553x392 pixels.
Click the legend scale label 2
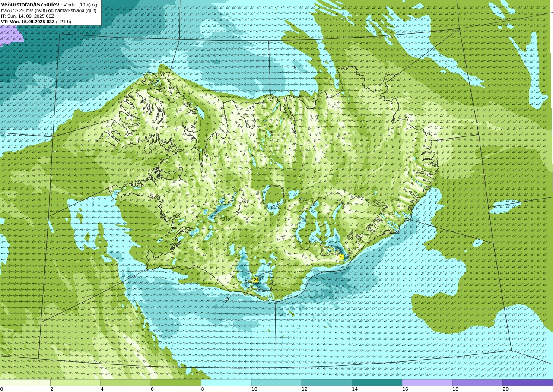pyautogui.click(x=52, y=389)
